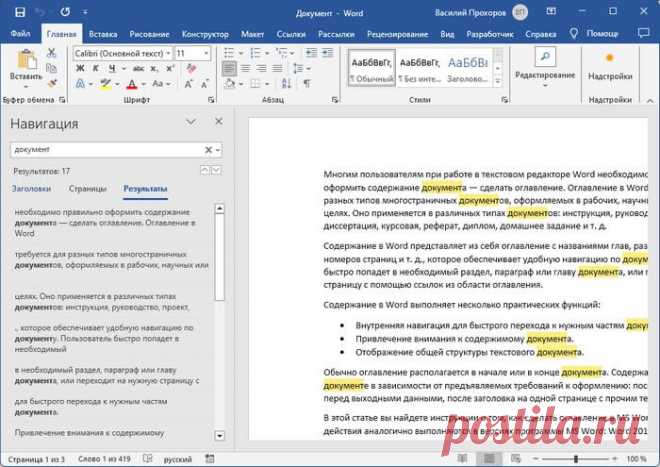Screen dimensions: 660x467
Task: Go to the next search result
Action: click(216, 170)
